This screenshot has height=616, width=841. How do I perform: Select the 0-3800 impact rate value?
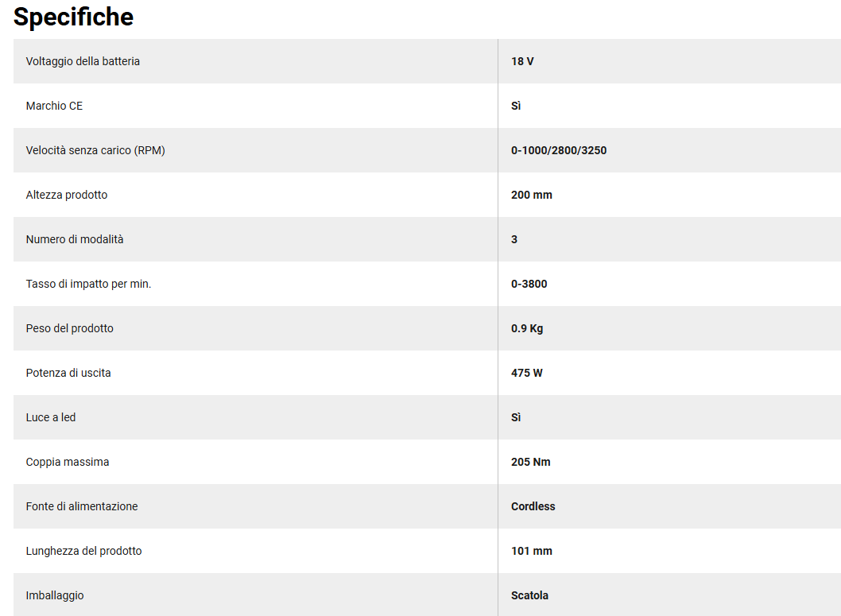pos(529,284)
